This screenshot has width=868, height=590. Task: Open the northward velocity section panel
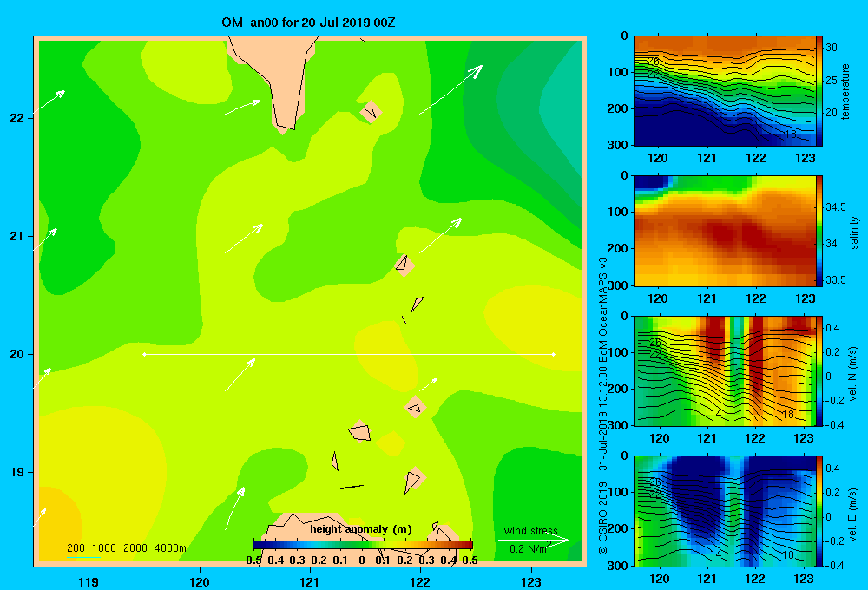click(725, 370)
